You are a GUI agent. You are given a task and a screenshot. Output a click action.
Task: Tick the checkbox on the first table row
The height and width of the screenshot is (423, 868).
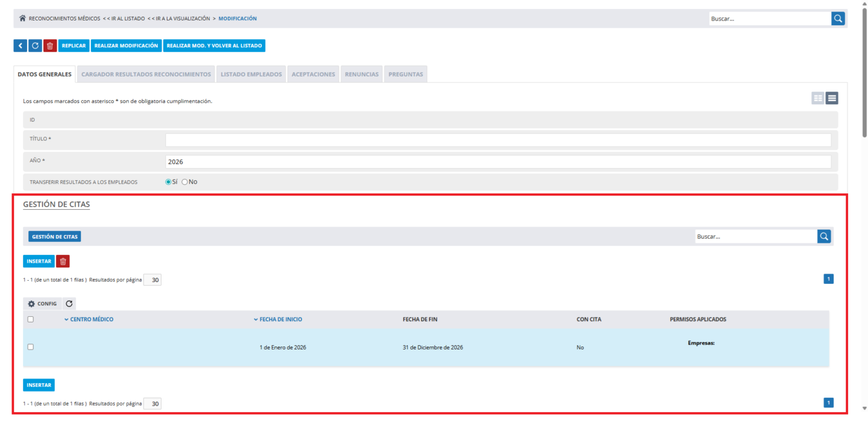[x=31, y=347]
